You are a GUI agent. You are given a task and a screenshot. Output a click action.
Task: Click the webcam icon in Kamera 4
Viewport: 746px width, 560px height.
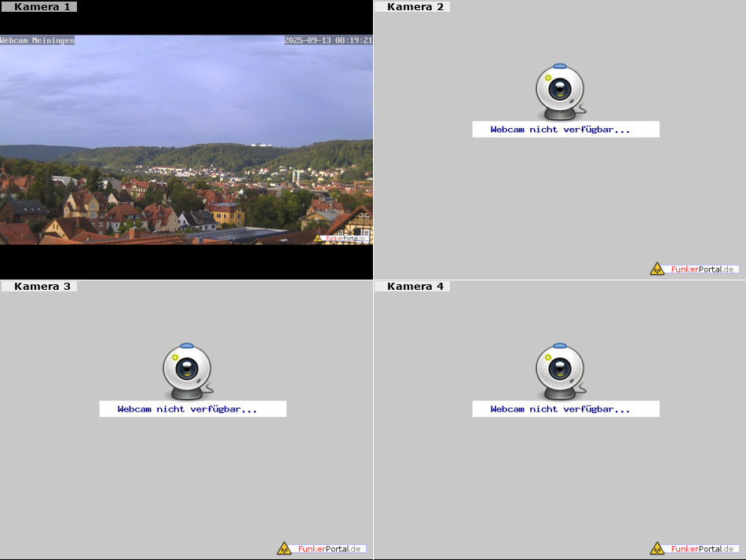point(561,372)
